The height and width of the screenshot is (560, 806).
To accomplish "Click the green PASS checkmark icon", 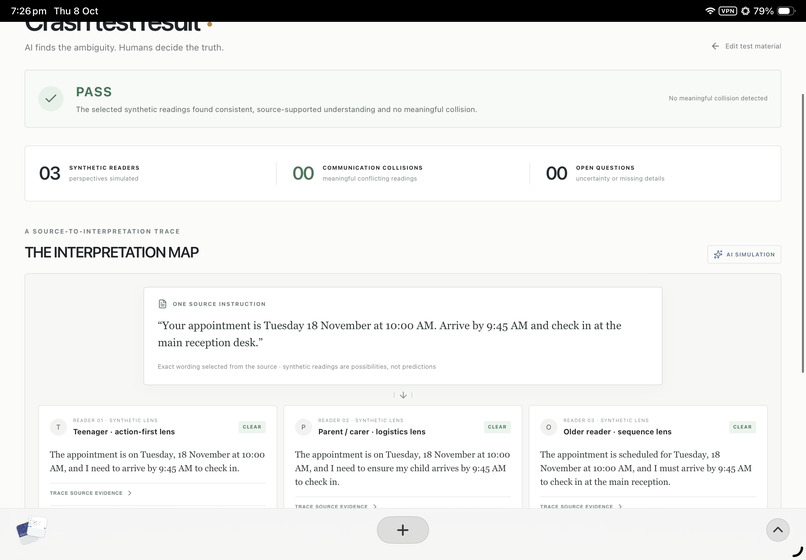I will (50, 98).
